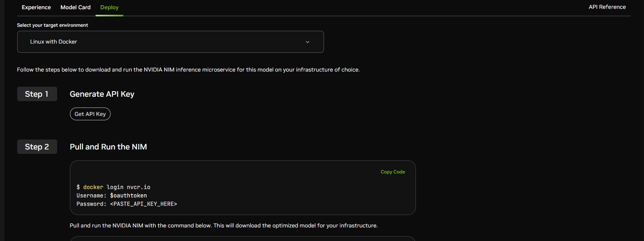
Task: Open the Linux with Docker environment dropdown
Action: pyautogui.click(x=170, y=42)
